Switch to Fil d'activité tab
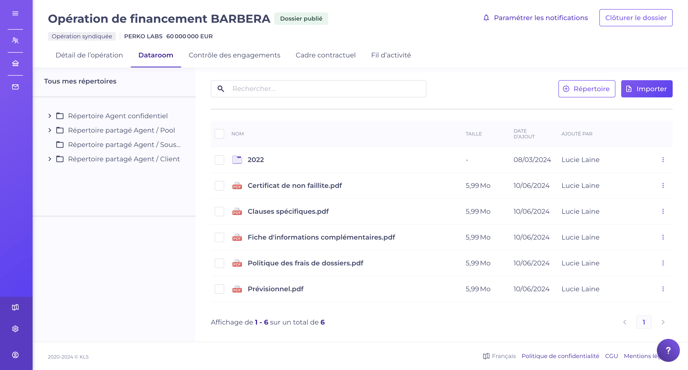This screenshot has height=370, width=688. click(x=391, y=55)
